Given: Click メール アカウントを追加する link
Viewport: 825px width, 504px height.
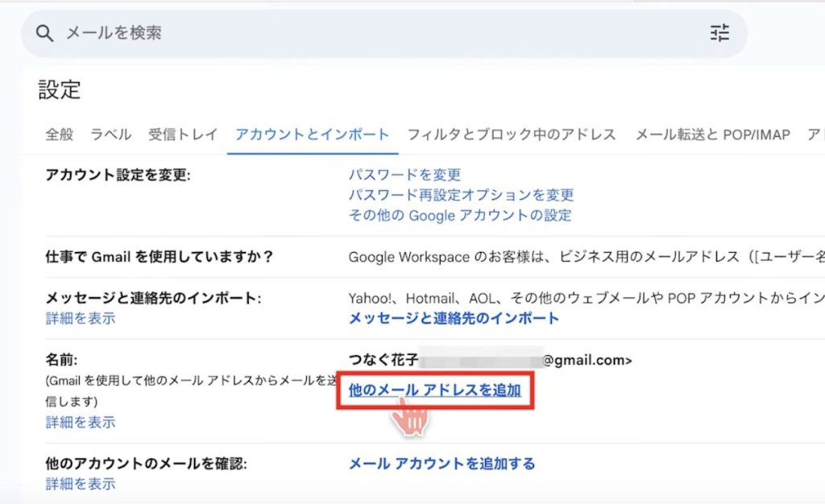Looking at the screenshot, I should tap(442, 463).
